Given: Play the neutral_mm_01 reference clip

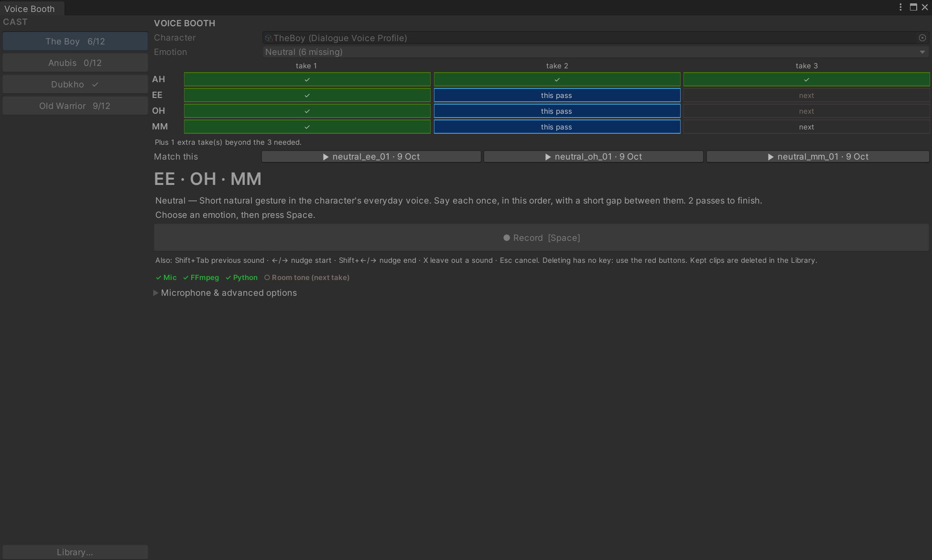Looking at the screenshot, I should 818,157.
